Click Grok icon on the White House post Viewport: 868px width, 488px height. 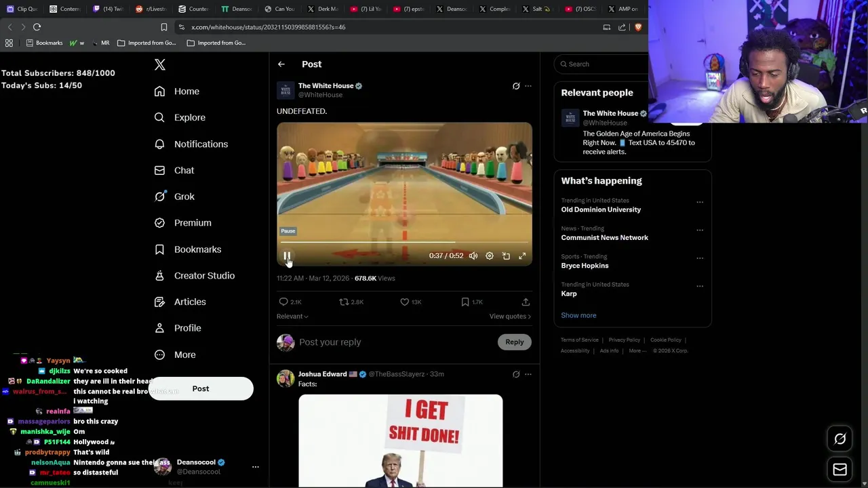[516, 86]
